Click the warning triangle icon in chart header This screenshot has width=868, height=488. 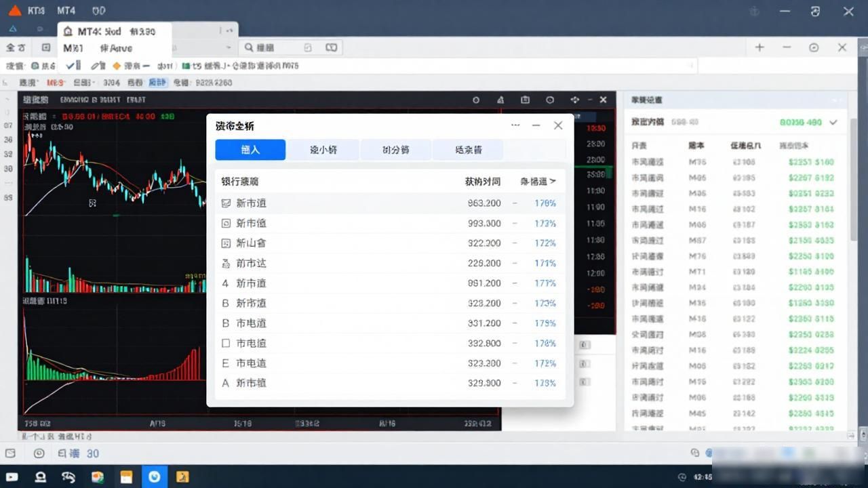point(500,100)
